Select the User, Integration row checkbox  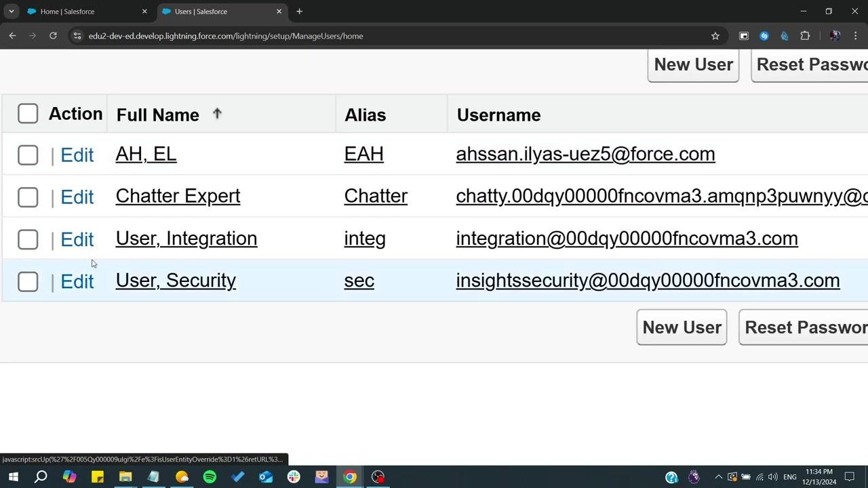coord(28,239)
